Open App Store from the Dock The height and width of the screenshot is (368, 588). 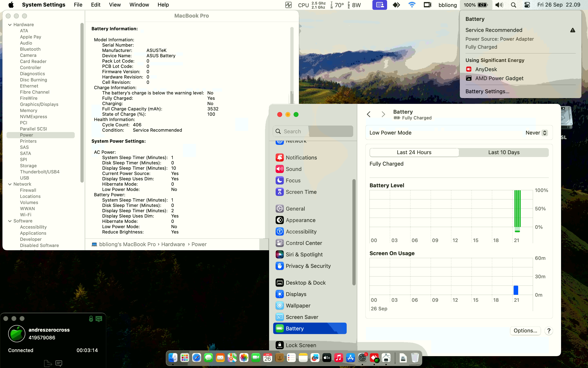click(350, 358)
